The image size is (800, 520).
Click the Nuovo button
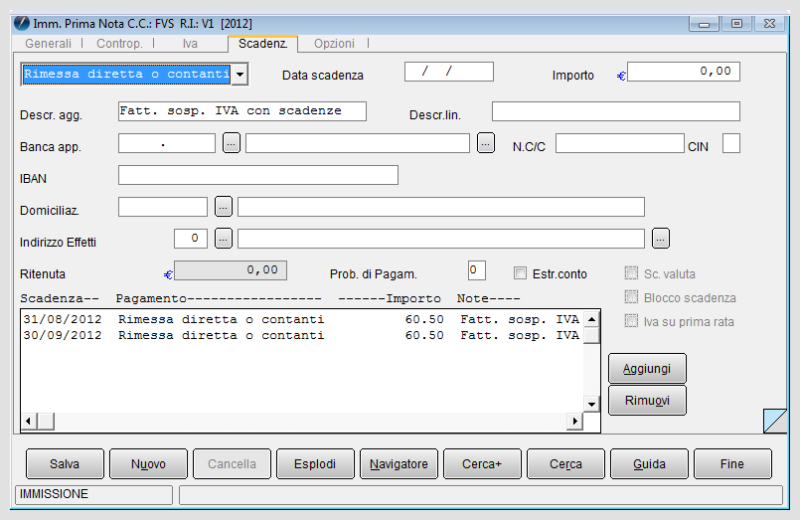(x=148, y=464)
